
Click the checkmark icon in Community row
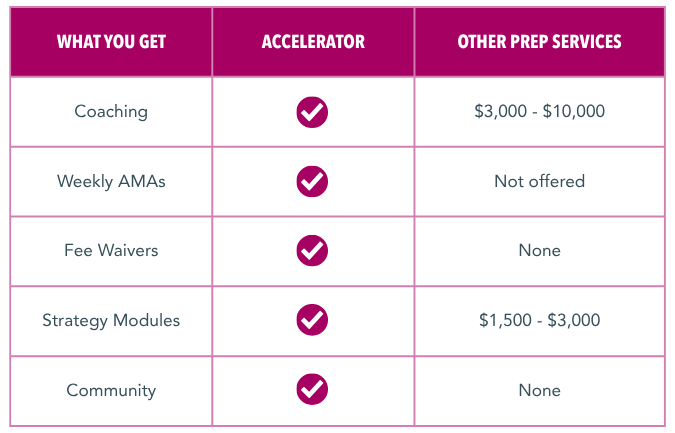(312, 389)
